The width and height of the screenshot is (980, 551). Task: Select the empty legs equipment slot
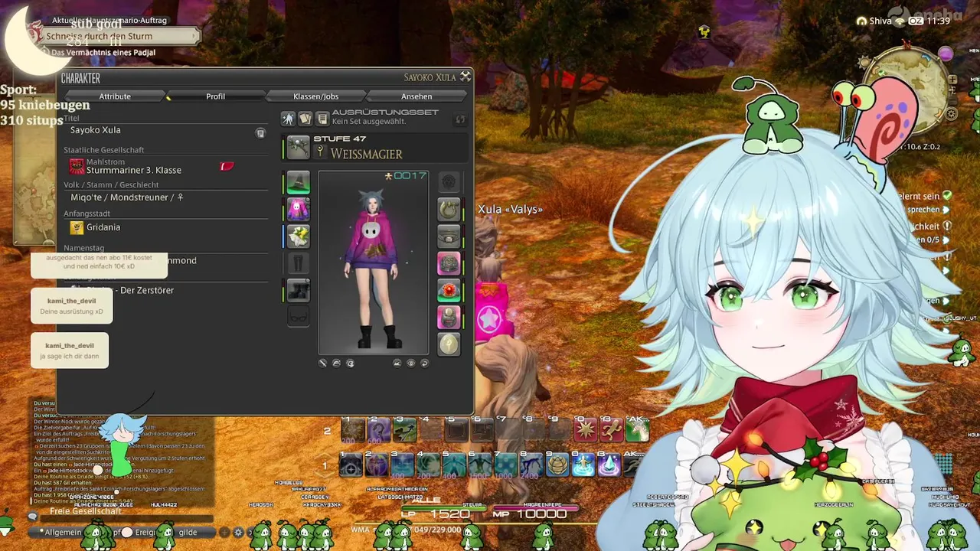pos(298,263)
